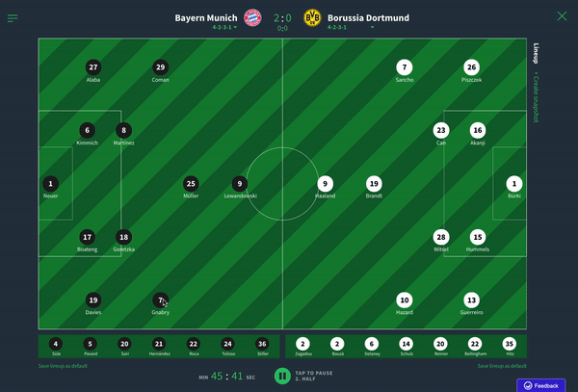The image size is (578, 392).
Task: Open the hamburger menu icon
Action: 13,18
